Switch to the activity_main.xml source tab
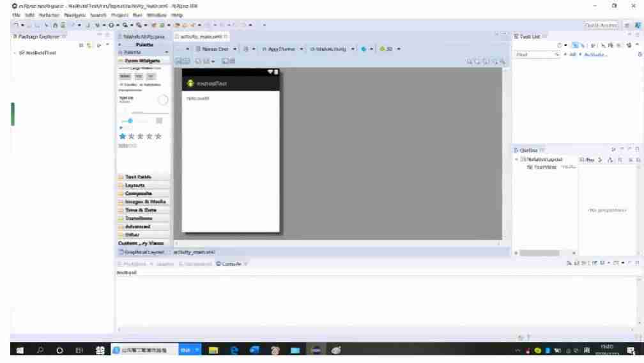 [x=194, y=252]
